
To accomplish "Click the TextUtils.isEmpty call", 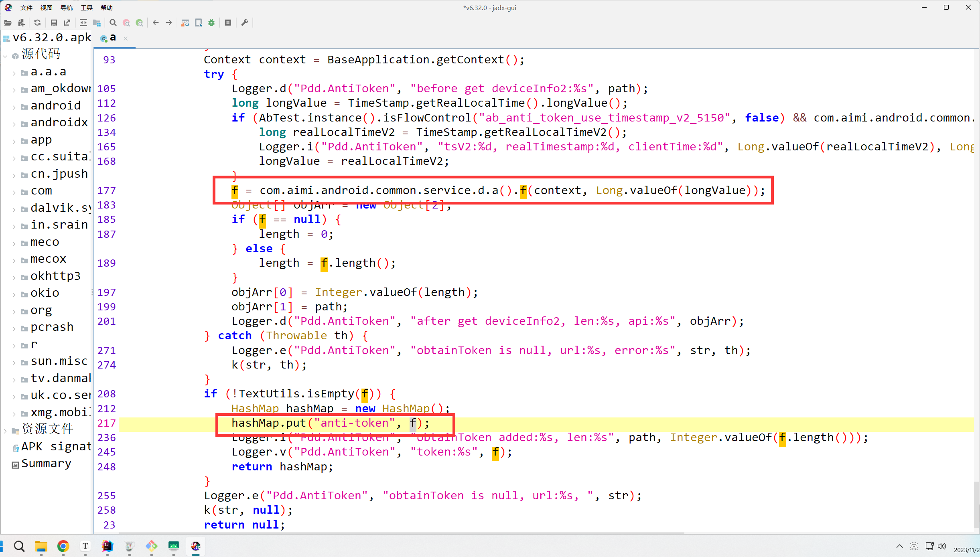I will tap(296, 394).
